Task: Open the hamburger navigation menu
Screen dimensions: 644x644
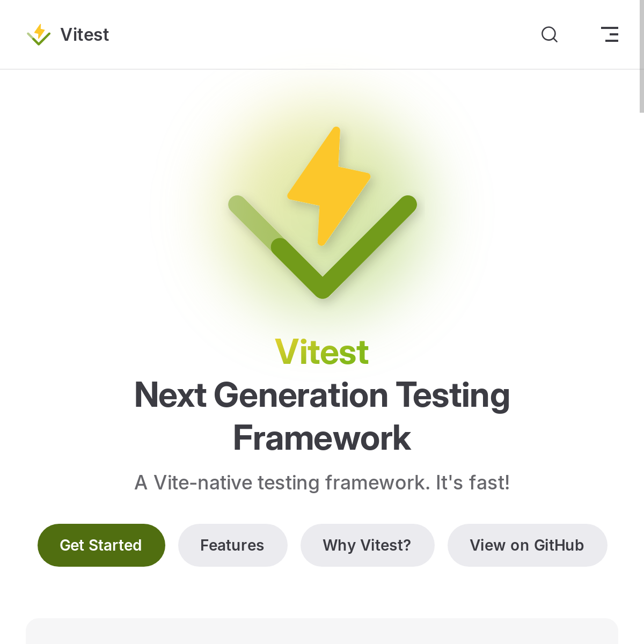Action: (610, 35)
